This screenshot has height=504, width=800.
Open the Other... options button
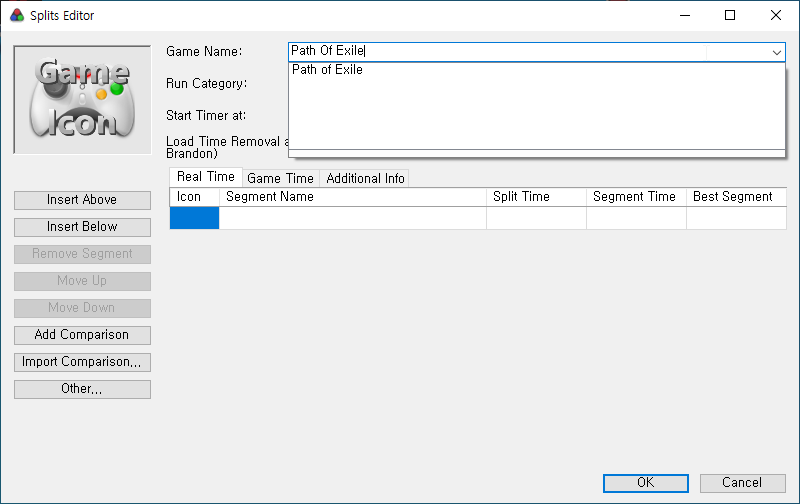[82, 389]
